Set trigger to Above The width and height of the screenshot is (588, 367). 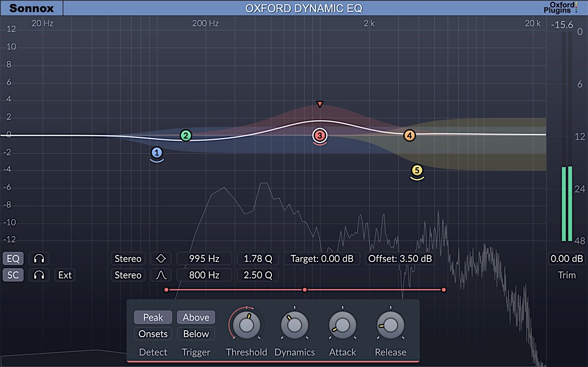(196, 317)
